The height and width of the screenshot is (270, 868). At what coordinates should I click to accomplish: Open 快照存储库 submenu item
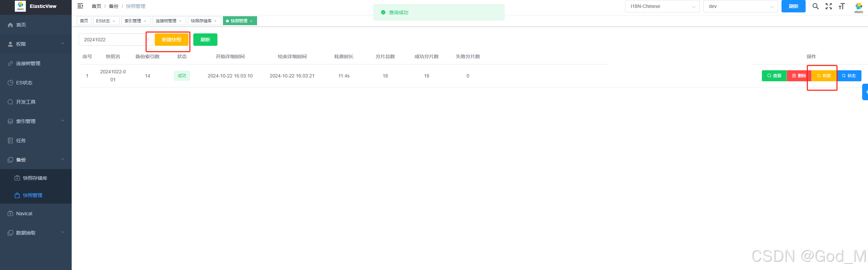point(36,178)
